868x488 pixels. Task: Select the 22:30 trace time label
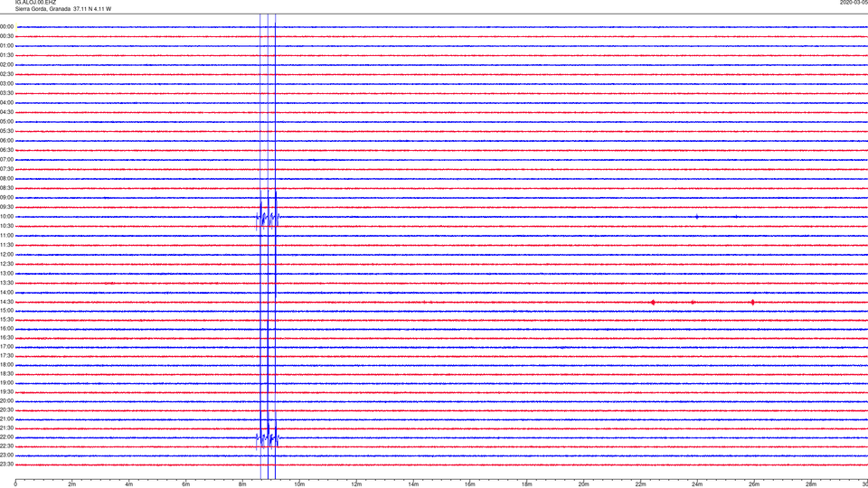tap(6, 446)
